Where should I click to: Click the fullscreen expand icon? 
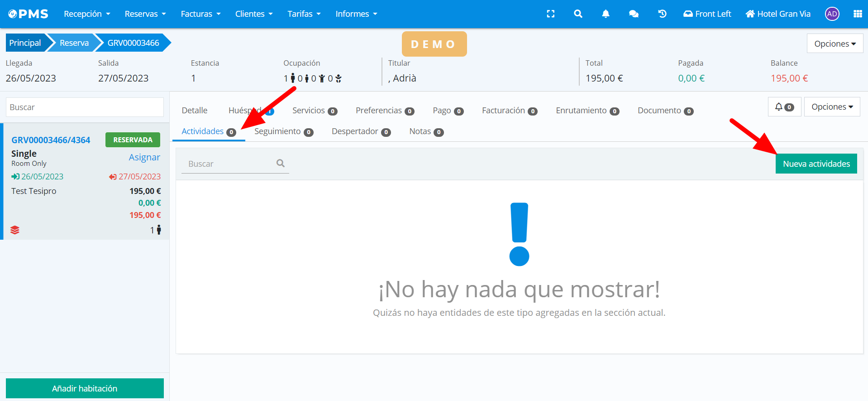550,14
